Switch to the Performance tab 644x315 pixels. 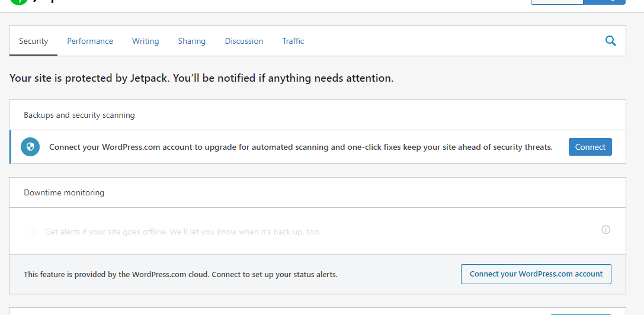[x=90, y=41]
